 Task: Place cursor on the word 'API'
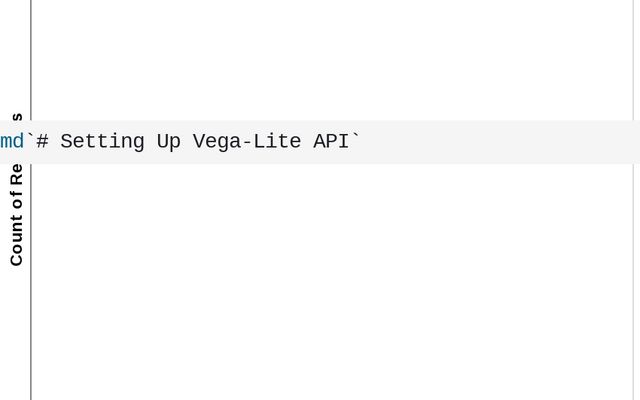(x=331, y=142)
